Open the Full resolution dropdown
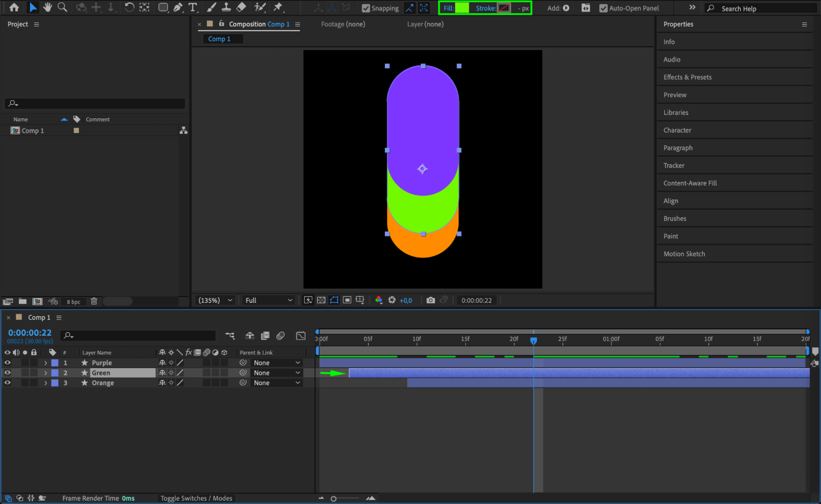Screen dimensions: 821x504 point(269,300)
